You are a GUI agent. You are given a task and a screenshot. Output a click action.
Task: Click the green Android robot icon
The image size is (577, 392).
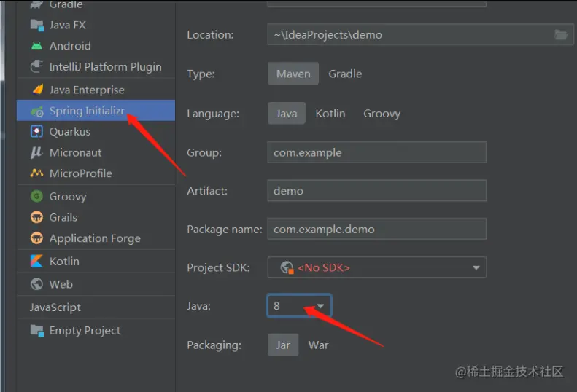point(36,46)
